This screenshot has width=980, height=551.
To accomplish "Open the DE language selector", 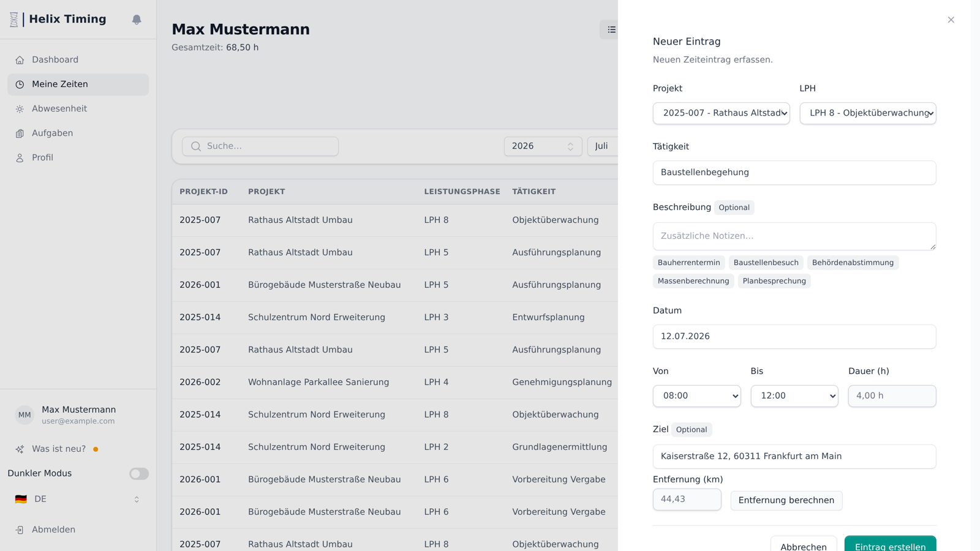I will pos(78,500).
